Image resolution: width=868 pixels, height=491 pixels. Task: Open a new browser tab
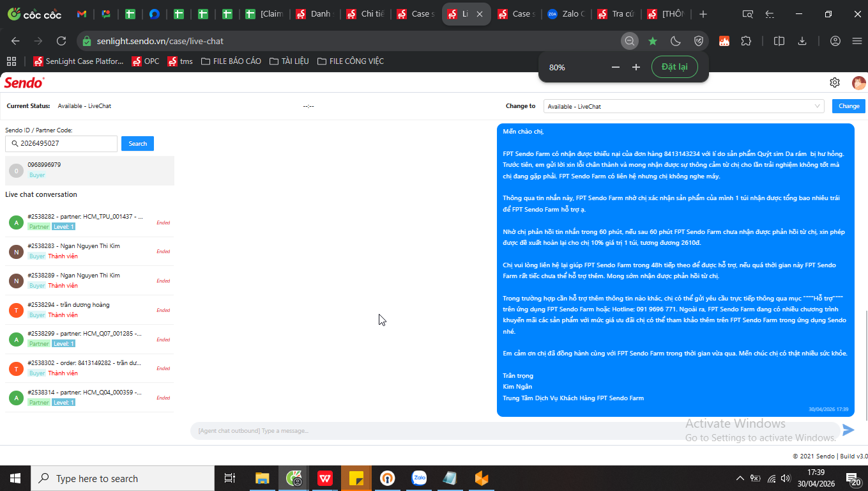coord(703,14)
